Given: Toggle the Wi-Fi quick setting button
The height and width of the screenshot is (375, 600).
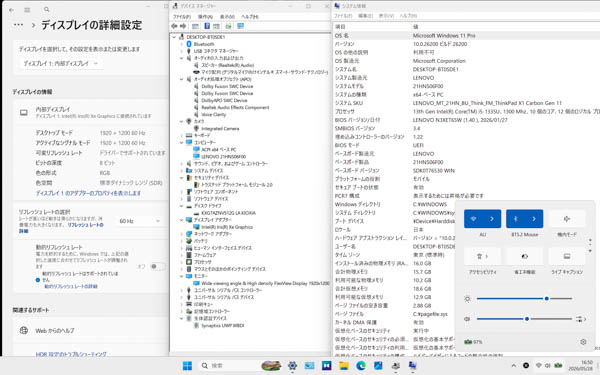Looking at the screenshot, I should (x=473, y=219).
